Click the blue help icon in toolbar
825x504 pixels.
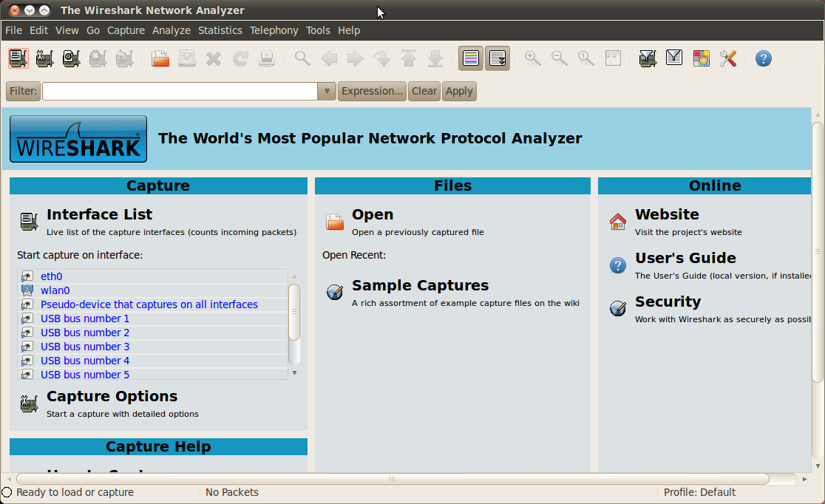click(x=764, y=58)
